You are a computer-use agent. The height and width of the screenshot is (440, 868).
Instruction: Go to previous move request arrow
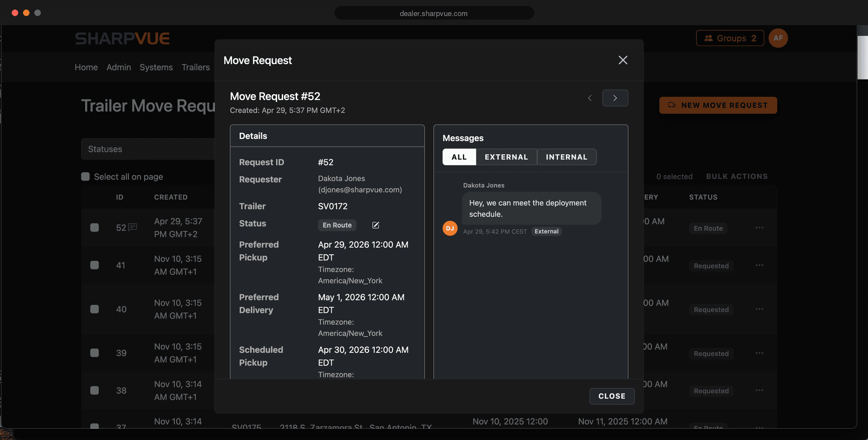[590, 98]
